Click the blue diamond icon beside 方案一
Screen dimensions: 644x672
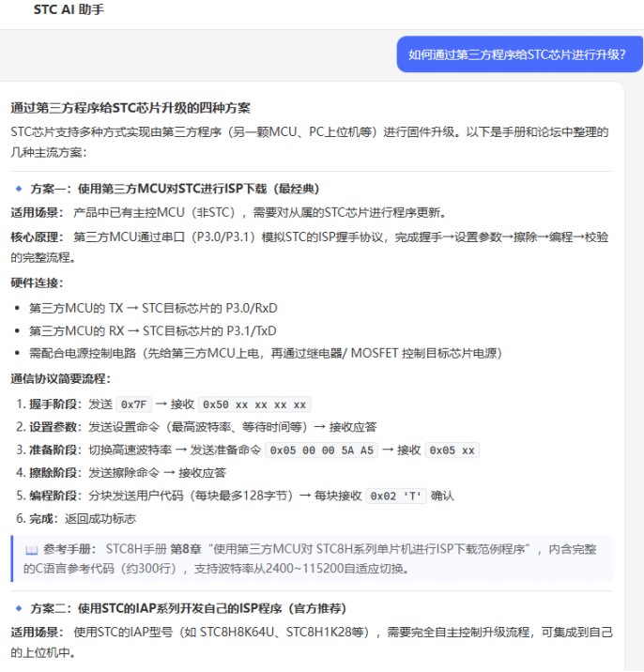(x=19, y=189)
